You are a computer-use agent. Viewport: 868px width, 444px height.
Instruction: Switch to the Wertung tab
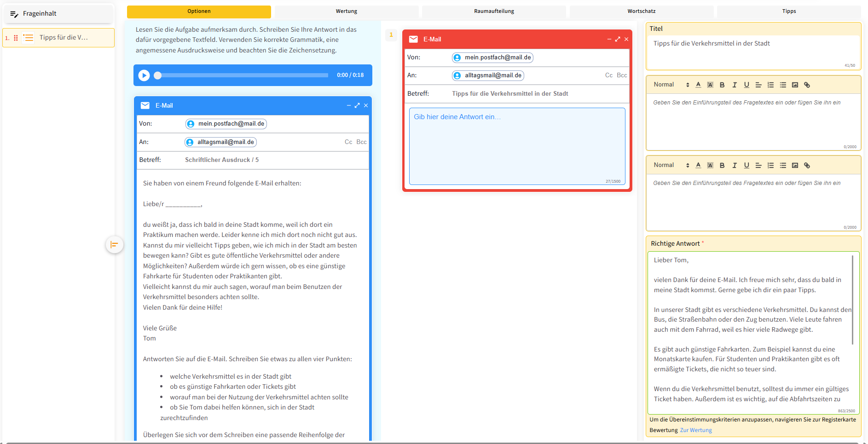point(346,12)
